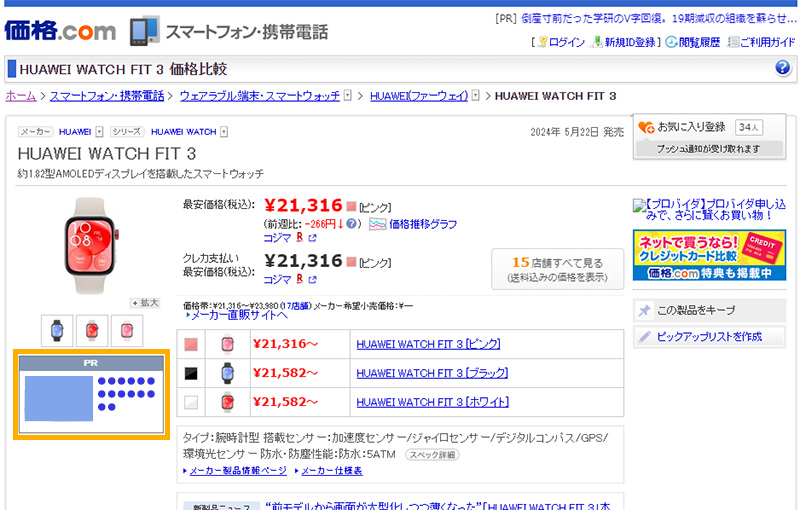Open HUAWEI WATCH FIT 3 [ブラック] link
Image resolution: width=800 pixels, height=510 pixels.
coord(432,373)
